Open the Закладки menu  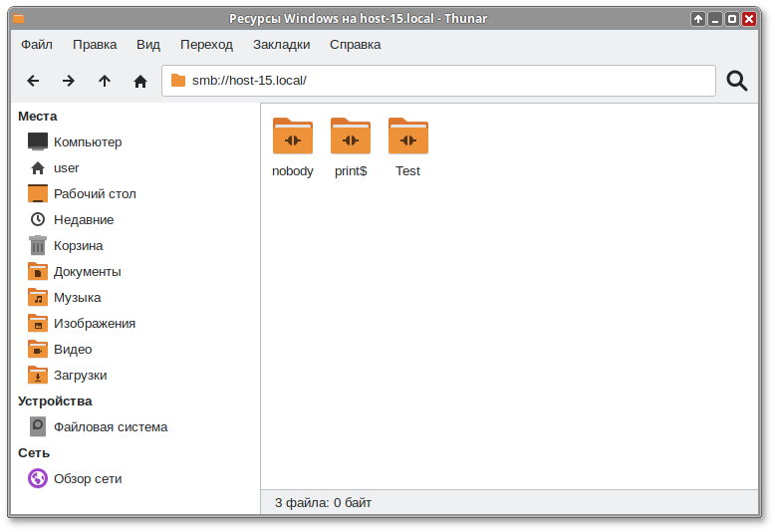click(x=281, y=44)
